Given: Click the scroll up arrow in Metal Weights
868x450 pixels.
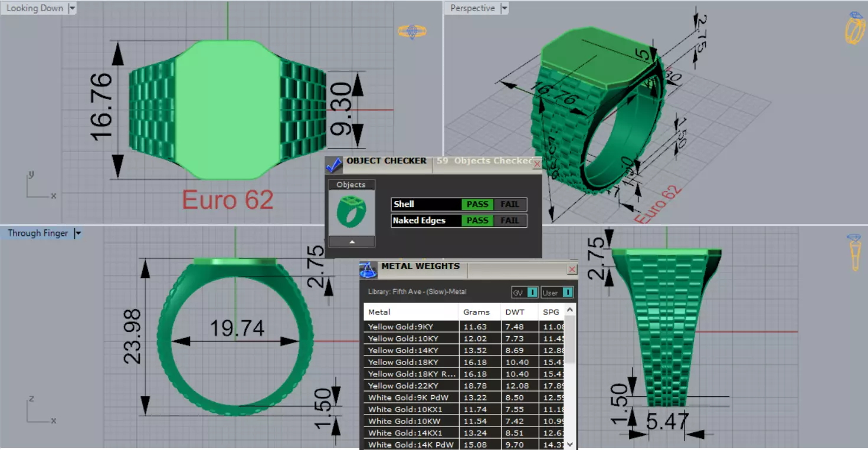Looking at the screenshot, I should pos(570,310).
